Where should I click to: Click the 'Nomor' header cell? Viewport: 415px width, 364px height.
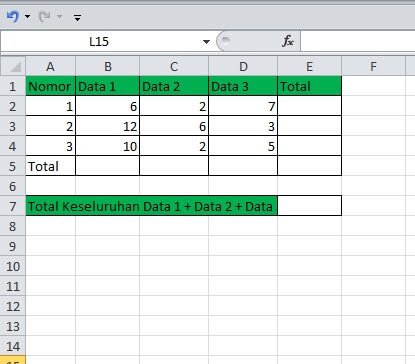point(51,86)
